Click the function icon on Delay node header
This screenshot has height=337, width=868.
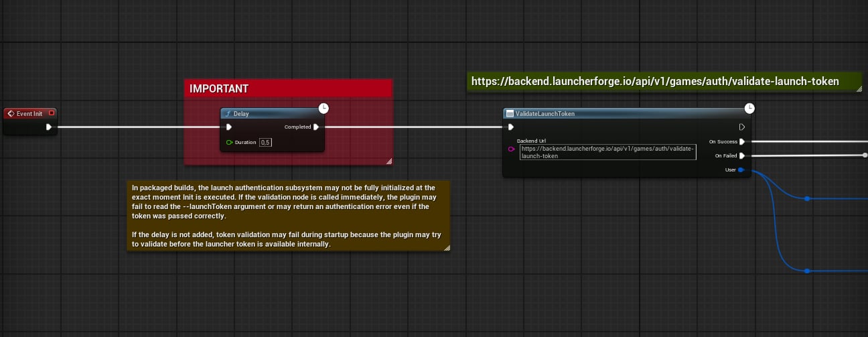click(x=228, y=114)
